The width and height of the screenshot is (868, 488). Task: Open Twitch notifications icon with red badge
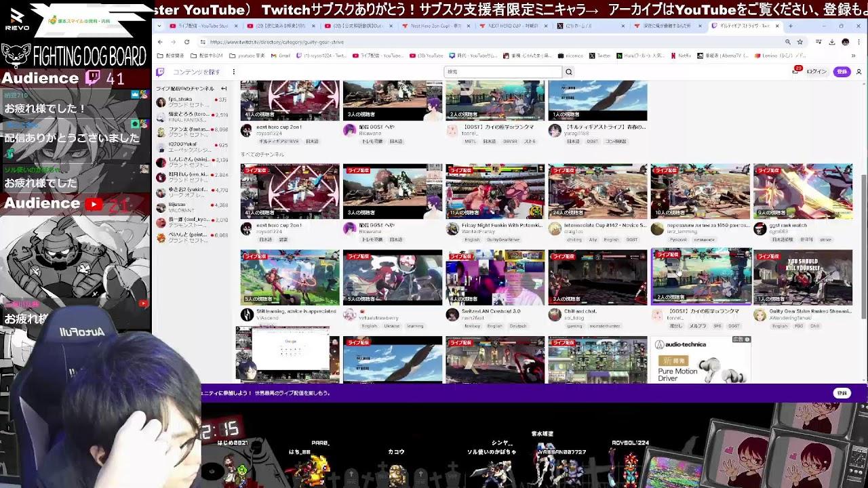(796, 71)
